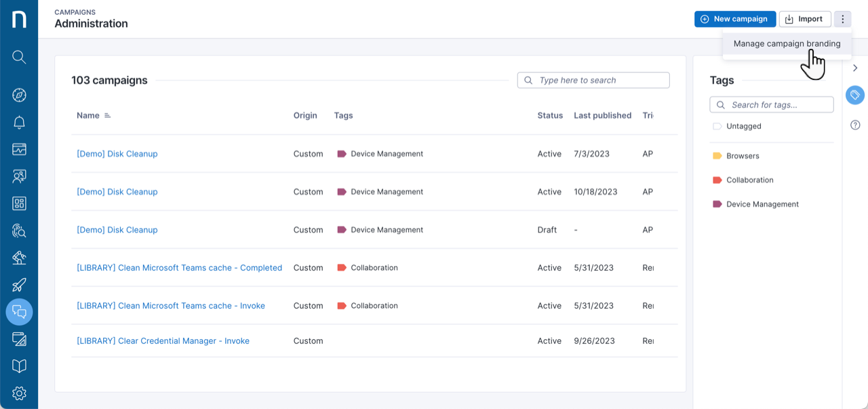
Task: Open the alerts bell icon in sidebar
Action: (19, 123)
